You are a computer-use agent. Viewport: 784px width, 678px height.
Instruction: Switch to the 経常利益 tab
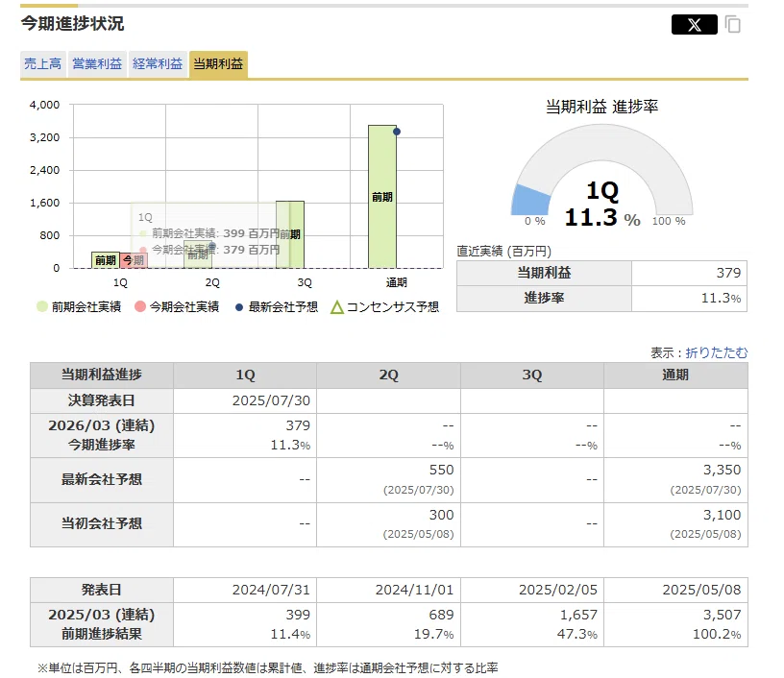coord(158,64)
